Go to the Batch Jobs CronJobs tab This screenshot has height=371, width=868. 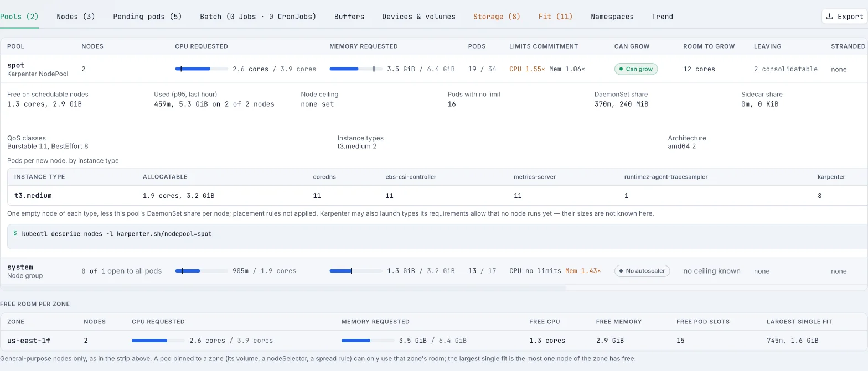[258, 17]
